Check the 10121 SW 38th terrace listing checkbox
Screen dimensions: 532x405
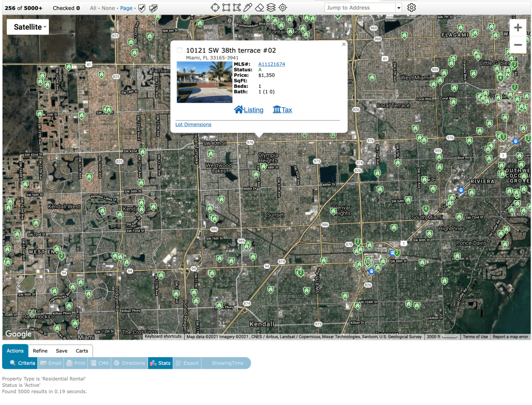[179, 50]
